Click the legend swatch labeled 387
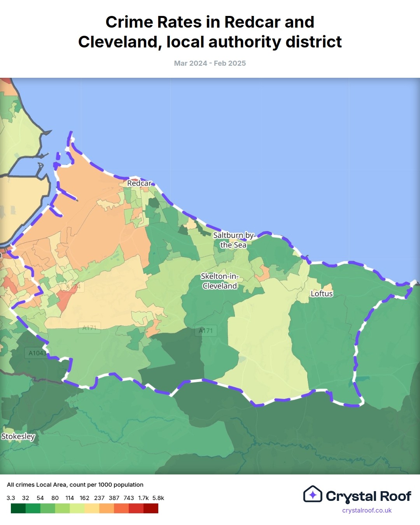This screenshot has width=420, height=525. [121, 508]
